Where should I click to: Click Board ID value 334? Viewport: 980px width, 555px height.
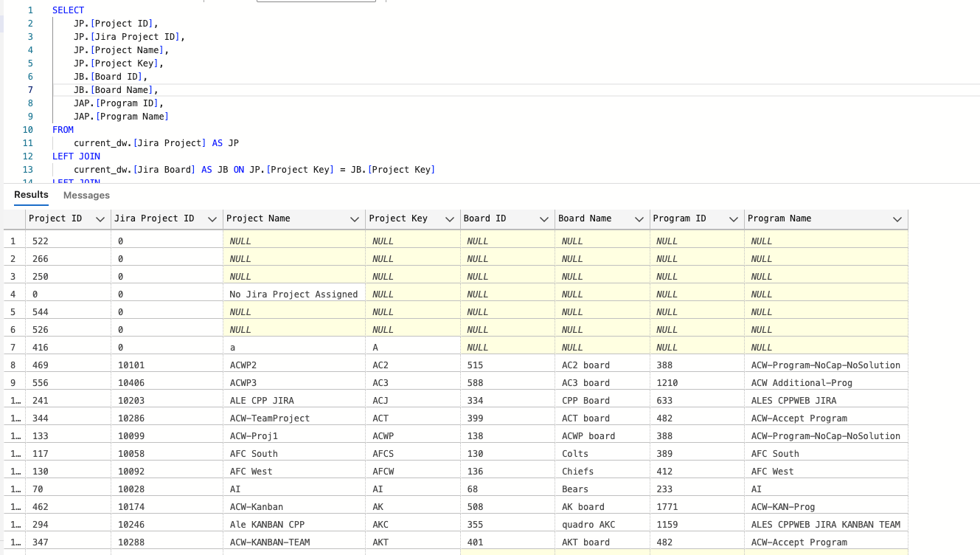tap(508, 401)
